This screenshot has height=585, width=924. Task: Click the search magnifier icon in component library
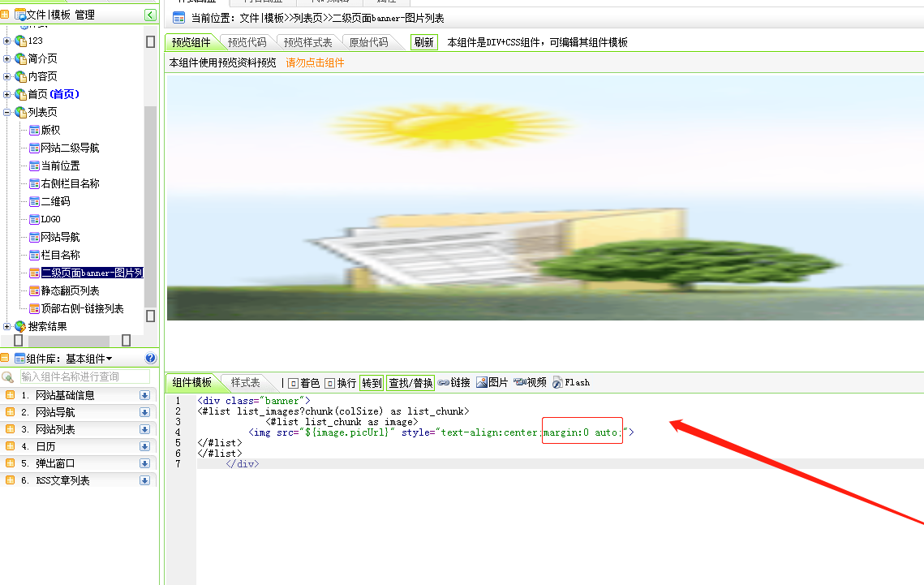coord(8,376)
